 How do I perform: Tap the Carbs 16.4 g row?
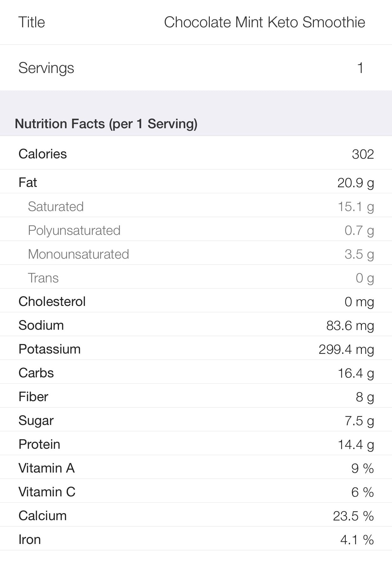tap(196, 372)
